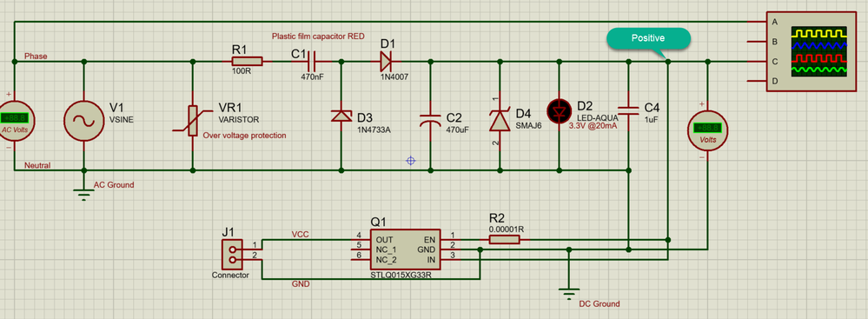Click the 'Over voltage protection' note
The width and height of the screenshot is (868, 319).
pyautogui.click(x=245, y=135)
